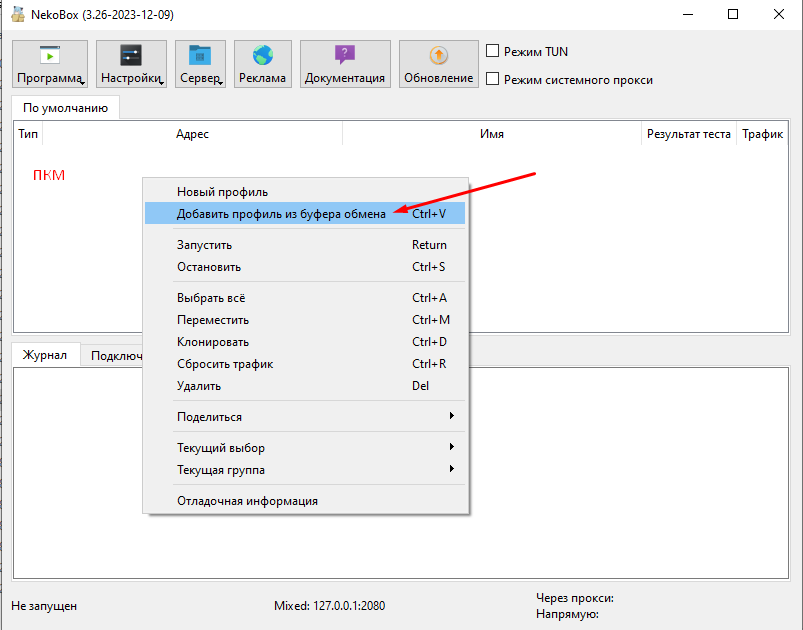The height and width of the screenshot is (630, 803).
Task: Switch to the Журнал tab
Action: pos(45,355)
